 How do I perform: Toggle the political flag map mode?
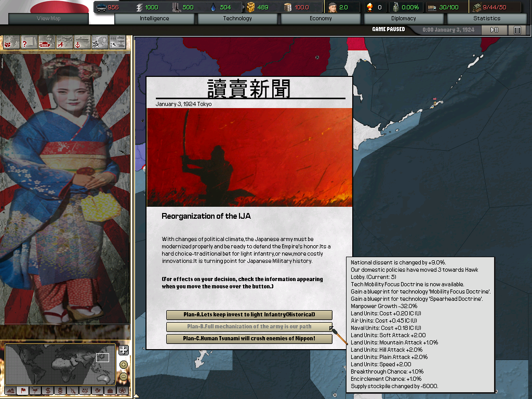click(x=22, y=390)
